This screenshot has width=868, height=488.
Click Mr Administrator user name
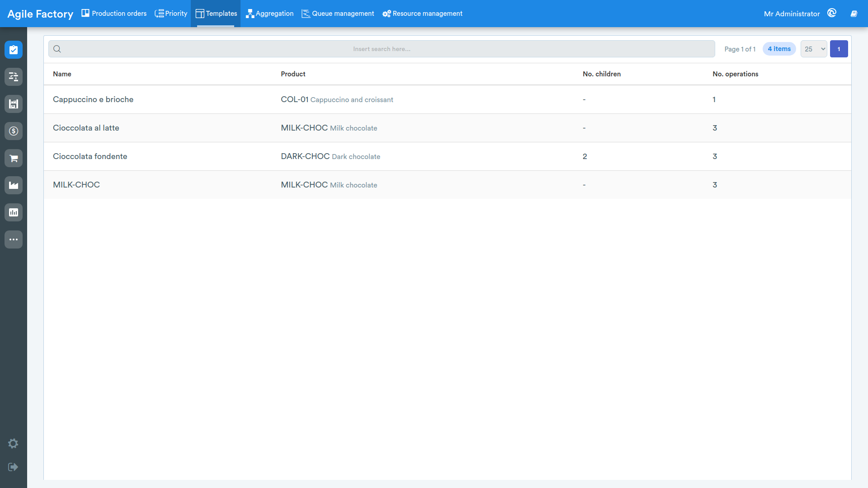pos(792,14)
